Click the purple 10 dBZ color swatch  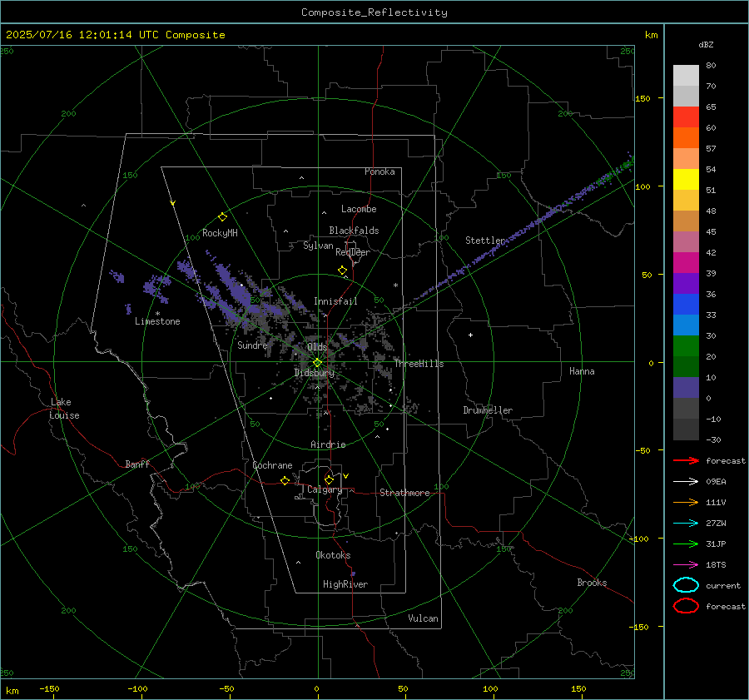686,388
